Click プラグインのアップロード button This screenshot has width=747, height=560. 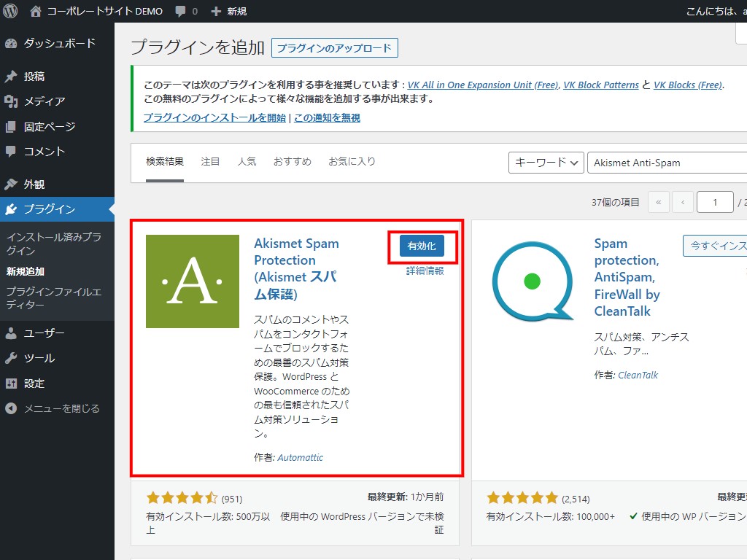click(335, 48)
